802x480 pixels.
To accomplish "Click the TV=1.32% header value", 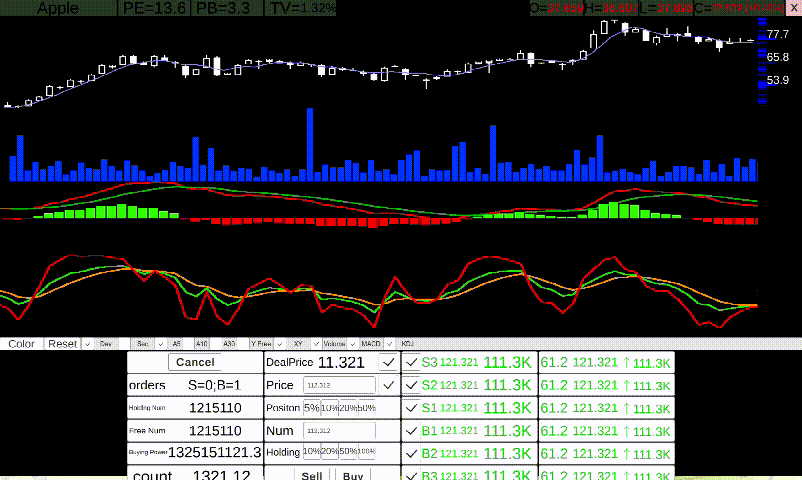I will point(302,8).
